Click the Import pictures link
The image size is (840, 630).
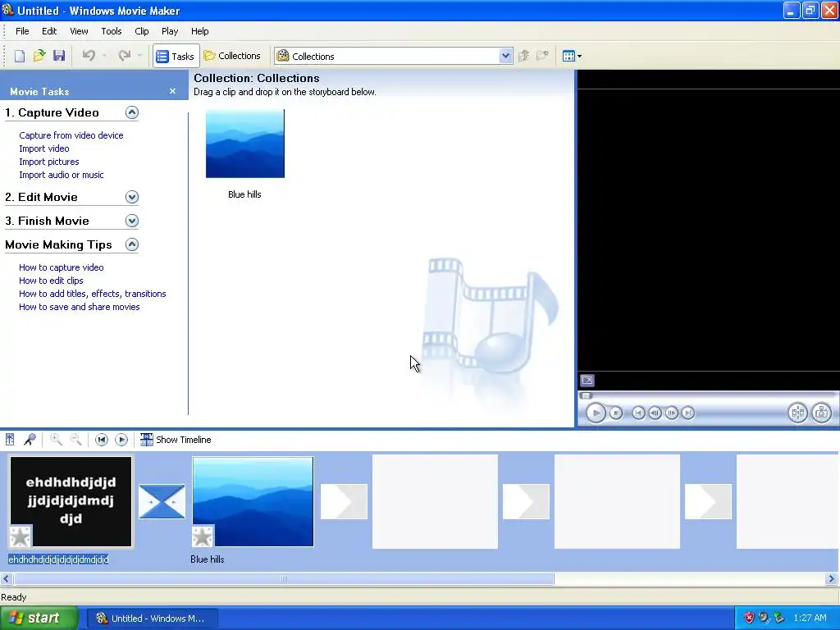click(48, 162)
